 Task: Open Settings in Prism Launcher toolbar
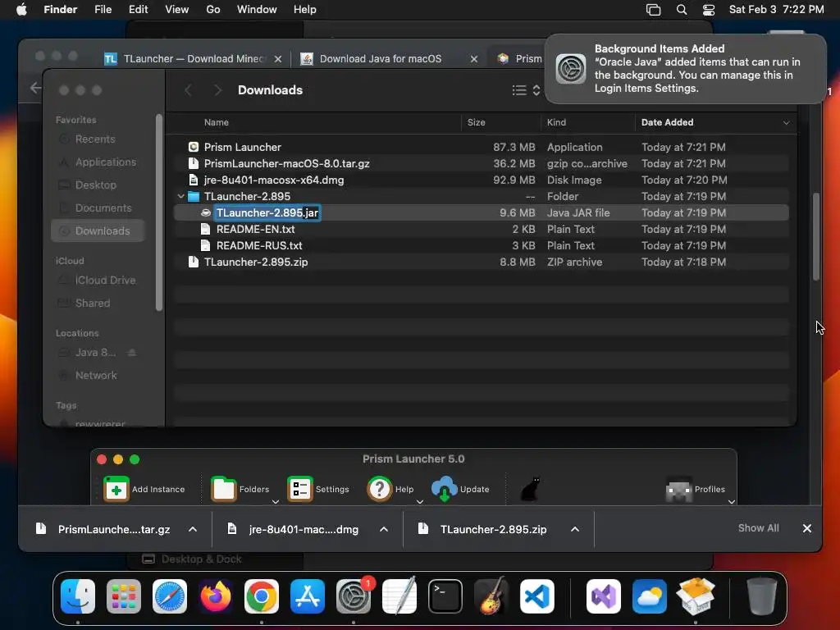tap(318, 489)
